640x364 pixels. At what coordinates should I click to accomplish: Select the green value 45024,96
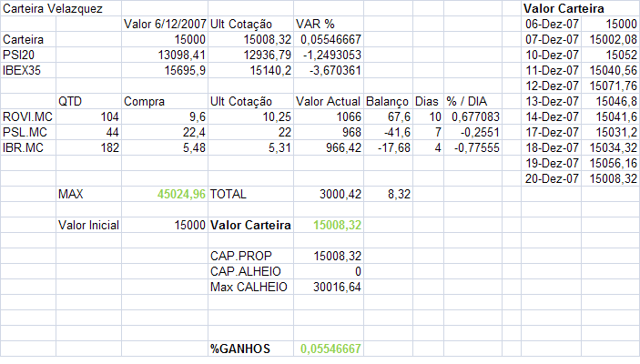[x=182, y=194]
